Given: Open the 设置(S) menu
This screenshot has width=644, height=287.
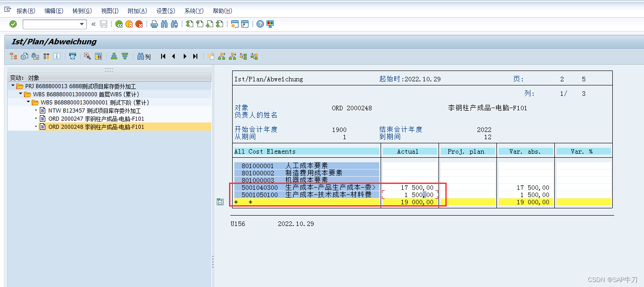Looking at the screenshot, I should pyautogui.click(x=166, y=11).
